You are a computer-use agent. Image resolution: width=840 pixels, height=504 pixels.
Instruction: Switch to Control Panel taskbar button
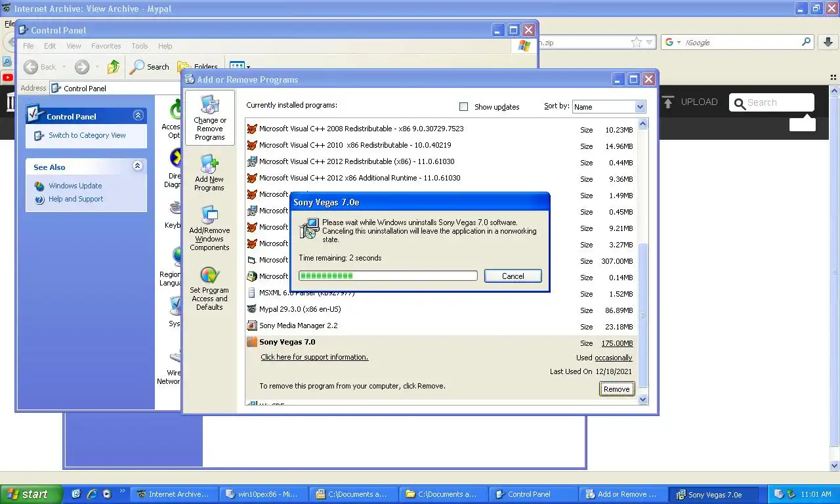coord(534,494)
